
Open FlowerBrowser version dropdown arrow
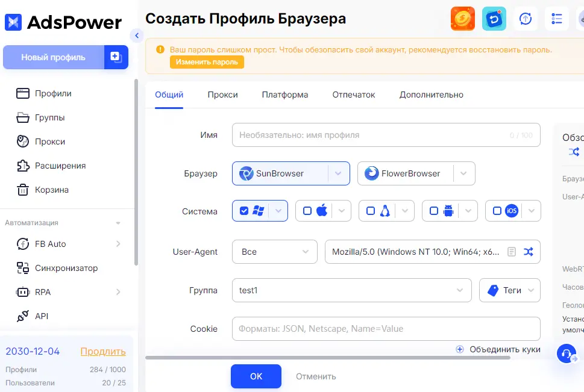(463, 173)
